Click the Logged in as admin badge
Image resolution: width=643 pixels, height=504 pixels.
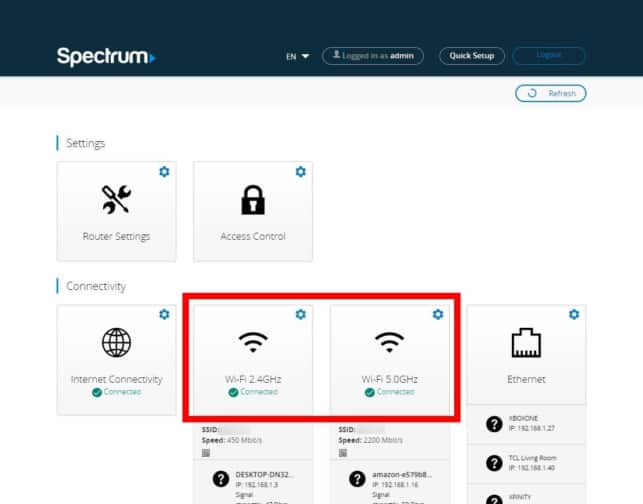(373, 56)
